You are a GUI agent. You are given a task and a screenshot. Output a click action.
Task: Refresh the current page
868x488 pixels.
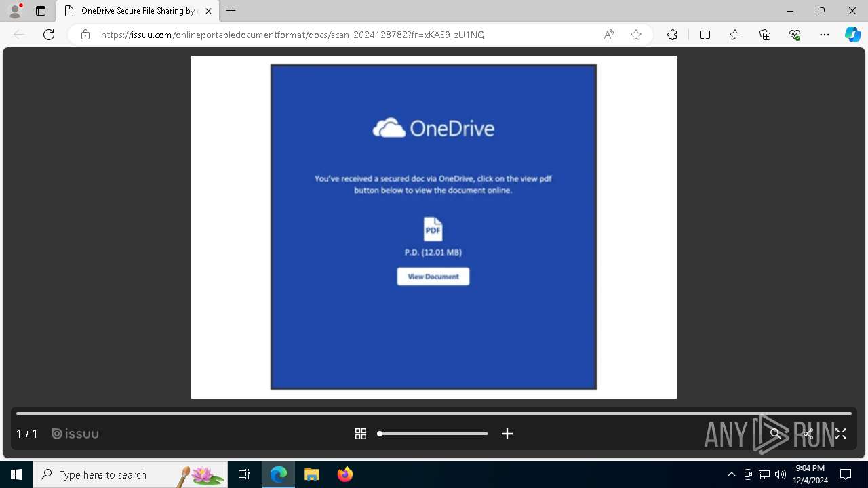coord(49,35)
